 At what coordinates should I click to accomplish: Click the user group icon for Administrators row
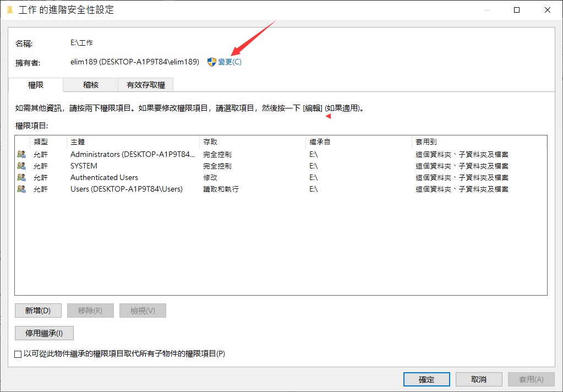point(21,154)
